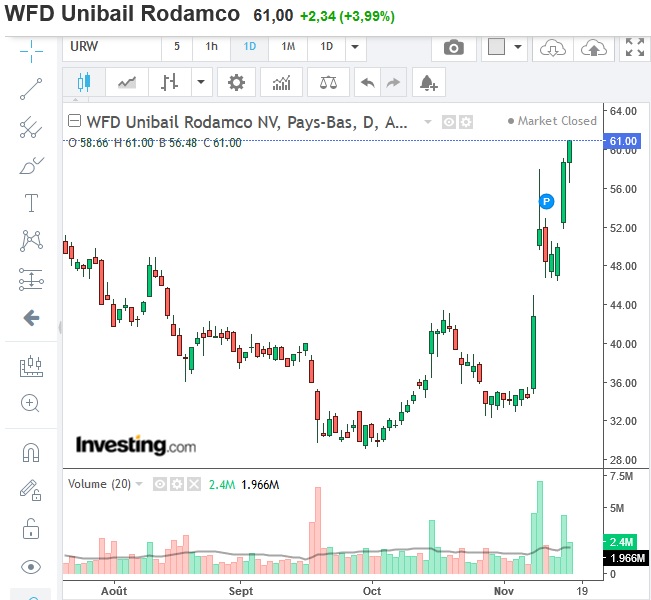Select the text annotation tool
The width and height of the screenshot is (651, 600).
[32, 203]
